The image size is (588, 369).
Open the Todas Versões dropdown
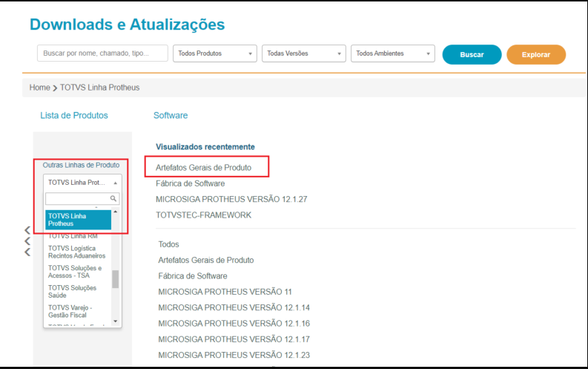[x=304, y=53]
